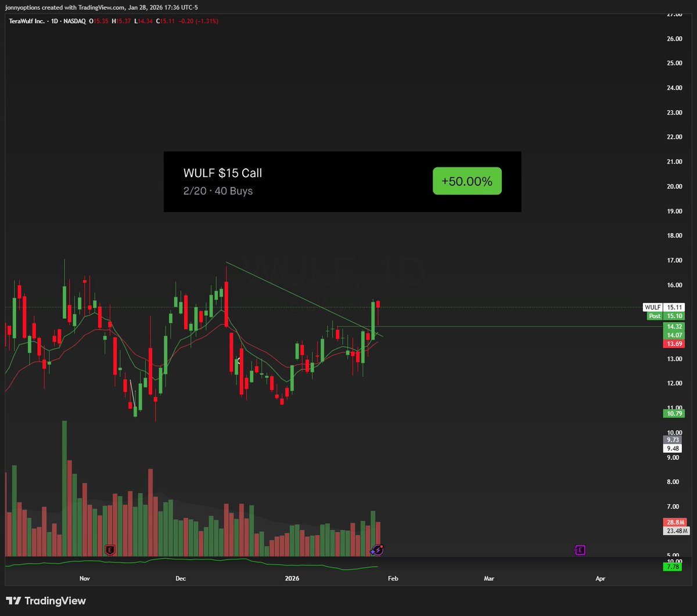Click the Mar label on time axis
Image resolution: width=697 pixels, height=616 pixels.
click(x=489, y=578)
